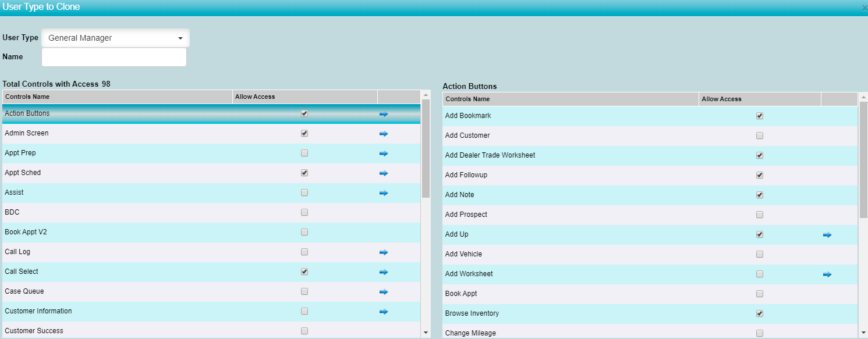Select the Customer Information row label
Viewport: 868px width, 339px height.
[38, 311]
